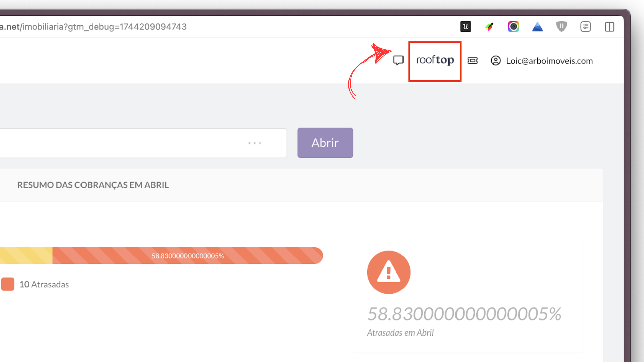
Task: Select the large 58.83% overdue figure
Action: tap(465, 314)
